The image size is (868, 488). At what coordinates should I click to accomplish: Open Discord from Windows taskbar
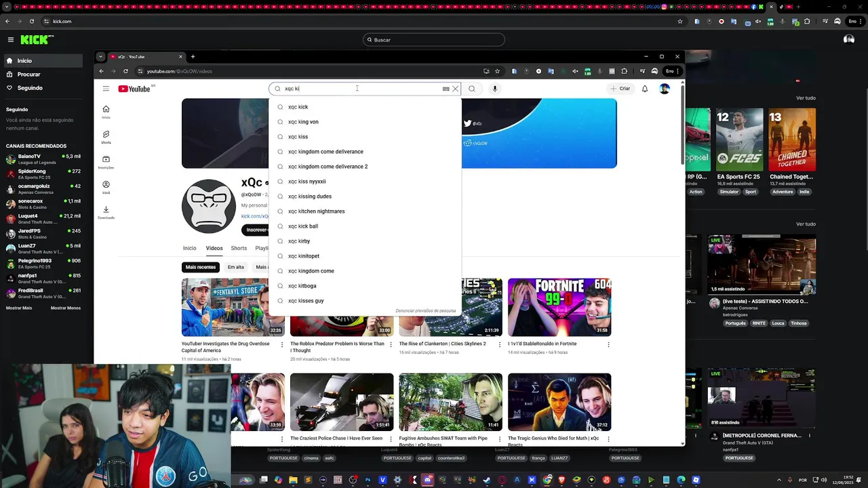coord(427,480)
